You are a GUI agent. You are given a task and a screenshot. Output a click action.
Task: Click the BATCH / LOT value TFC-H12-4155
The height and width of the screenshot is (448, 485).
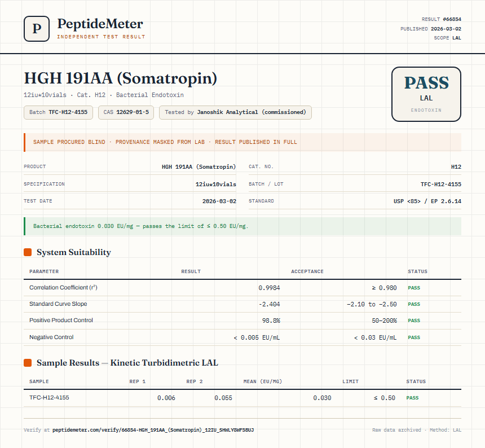441,184
